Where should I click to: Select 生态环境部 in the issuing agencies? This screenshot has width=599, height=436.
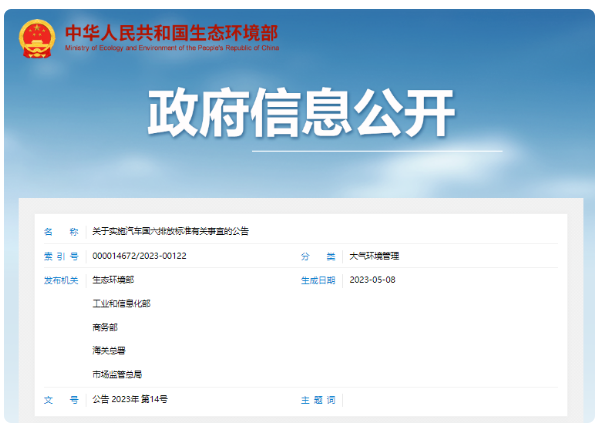tap(113, 280)
